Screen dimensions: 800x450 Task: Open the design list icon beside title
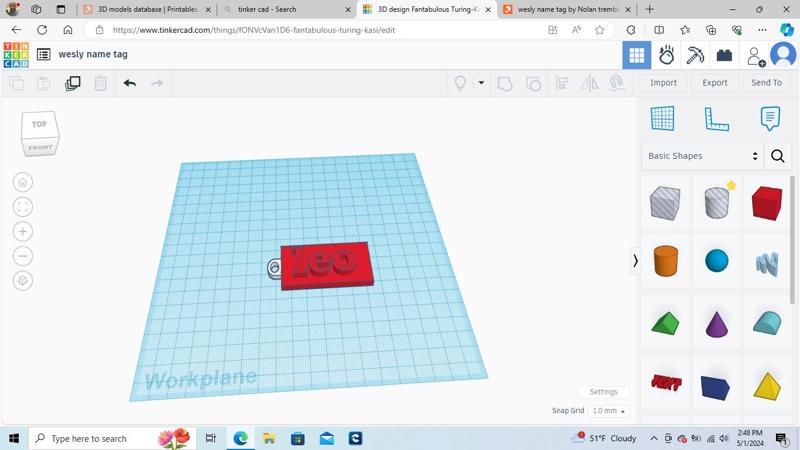(44, 54)
